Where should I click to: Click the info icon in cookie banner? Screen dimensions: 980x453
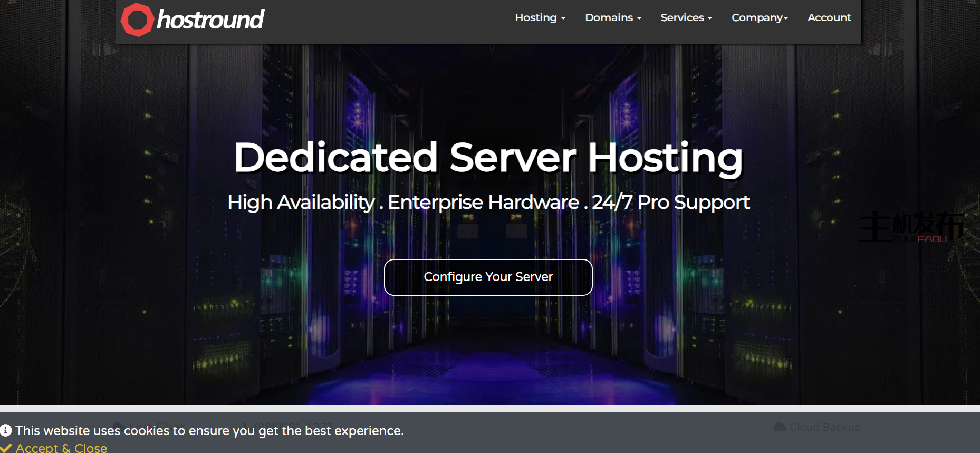(6, 430)
